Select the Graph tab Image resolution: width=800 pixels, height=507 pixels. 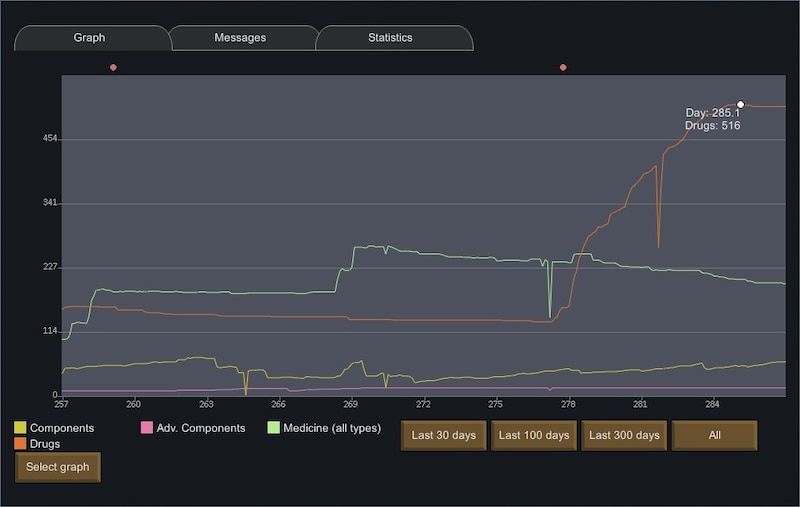(x=90, y=38)
